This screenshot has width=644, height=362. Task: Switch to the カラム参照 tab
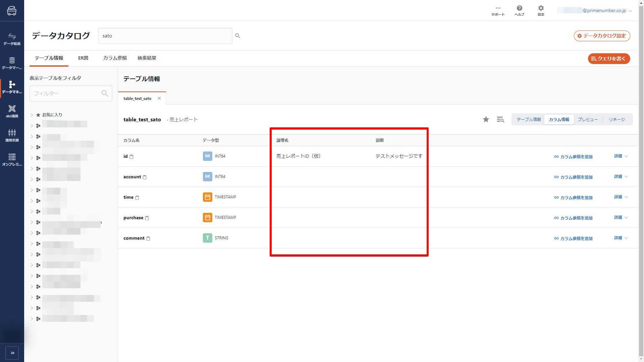pos(115,58)
